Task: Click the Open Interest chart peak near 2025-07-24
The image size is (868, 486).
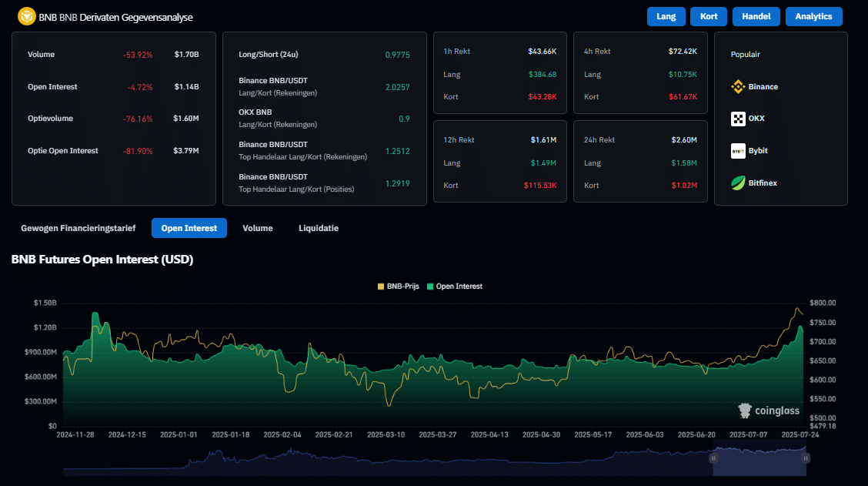Action: coord(800,327)
